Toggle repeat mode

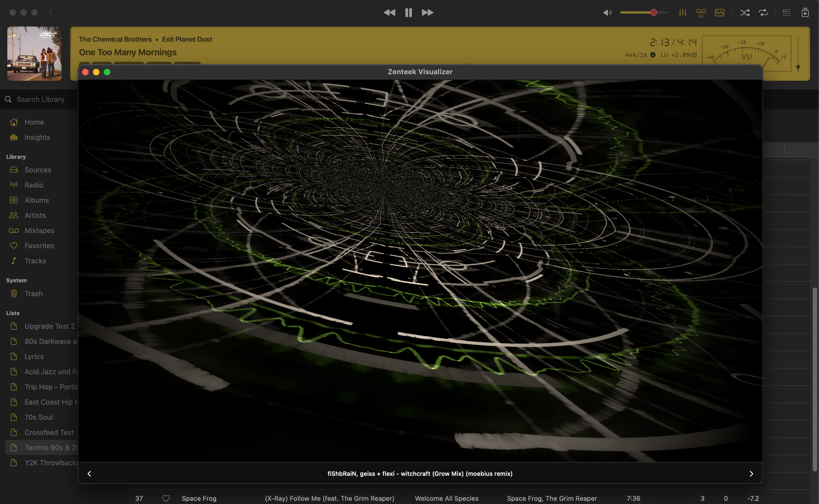[x=763, y=13]
